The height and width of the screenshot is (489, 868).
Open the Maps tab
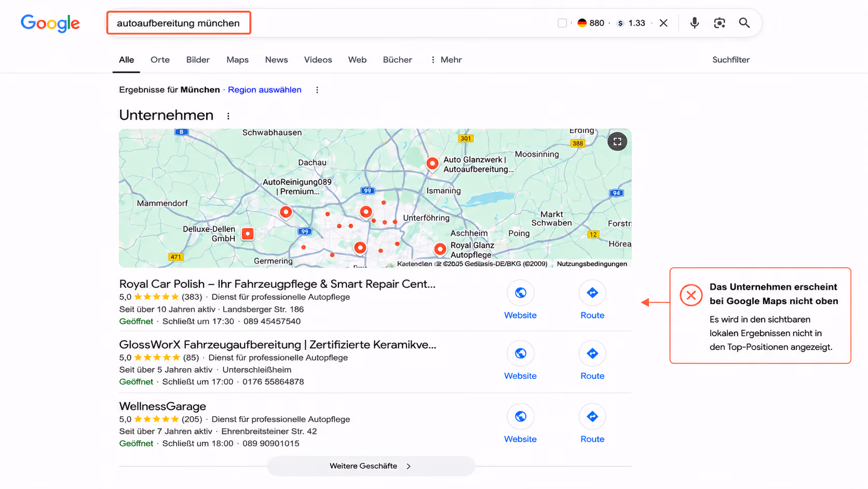pyautogui.click(x=237, y=60)
